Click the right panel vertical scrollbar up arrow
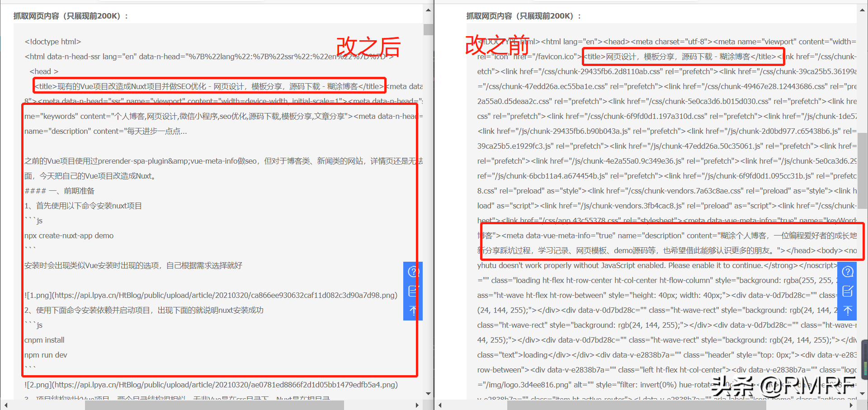868x410 pixels. coord(862,9)
